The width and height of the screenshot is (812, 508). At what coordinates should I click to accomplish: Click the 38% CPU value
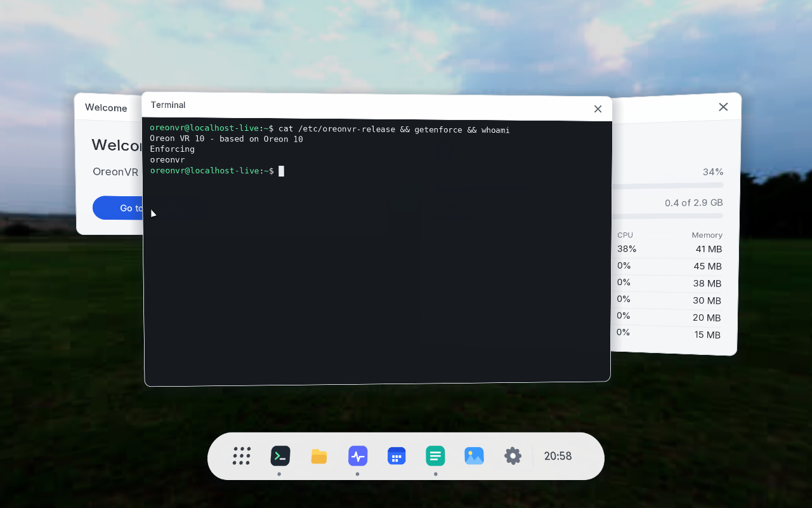(x=627, y=249)
